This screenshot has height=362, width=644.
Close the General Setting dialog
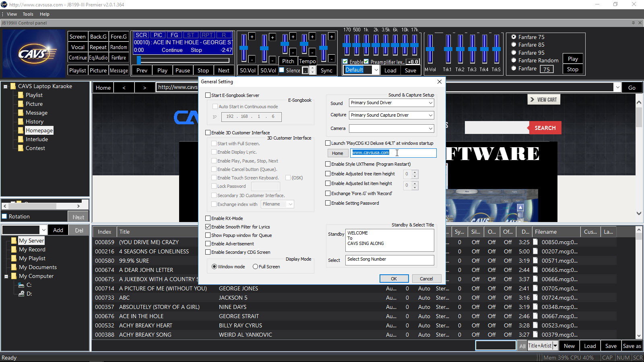439,82
